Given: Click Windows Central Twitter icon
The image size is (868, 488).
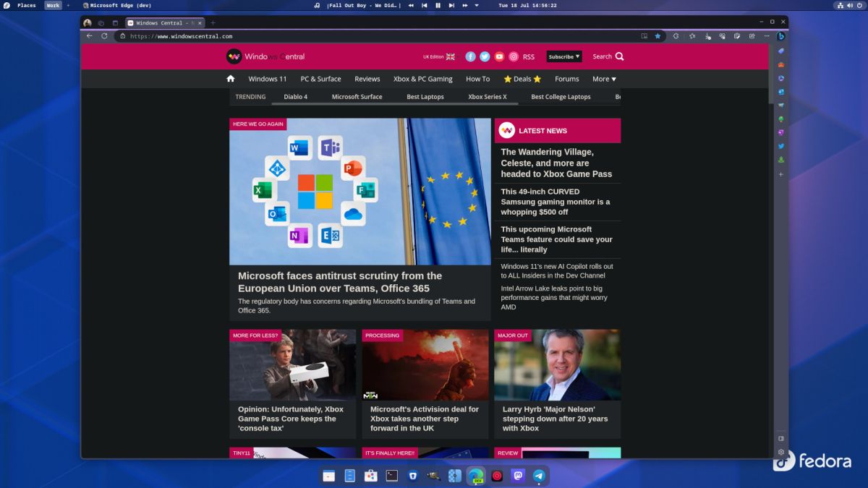Looking at the screenshot, I should click(x=485, y=56).
